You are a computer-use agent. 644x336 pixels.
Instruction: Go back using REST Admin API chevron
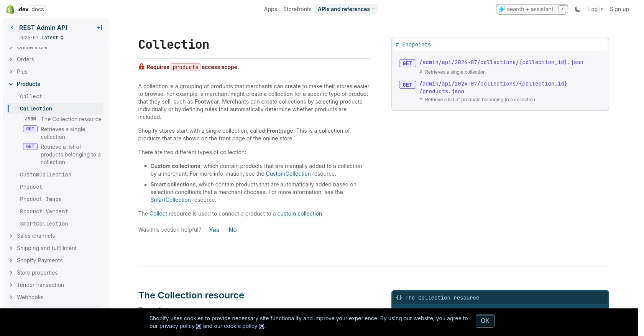click(12, 28)
